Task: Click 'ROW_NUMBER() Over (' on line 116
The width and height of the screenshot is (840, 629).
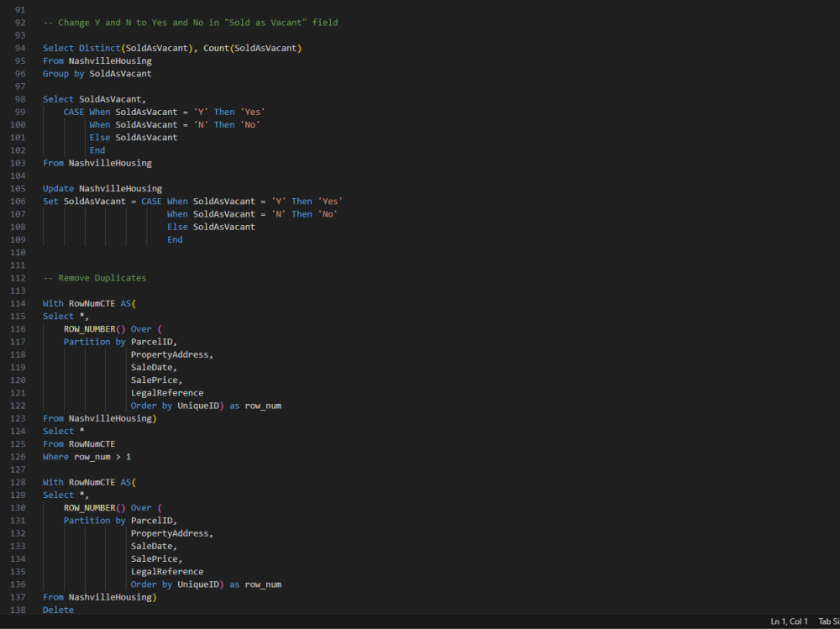Action: coord(113,329)
